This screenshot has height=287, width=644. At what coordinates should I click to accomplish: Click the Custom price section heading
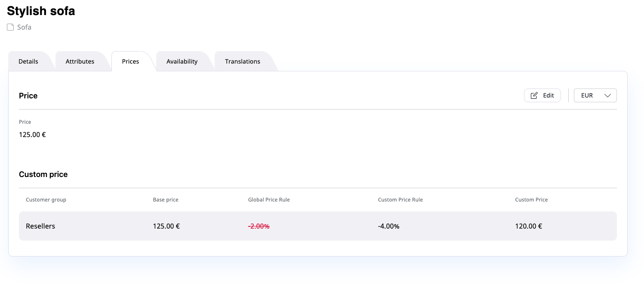(43, 174)
